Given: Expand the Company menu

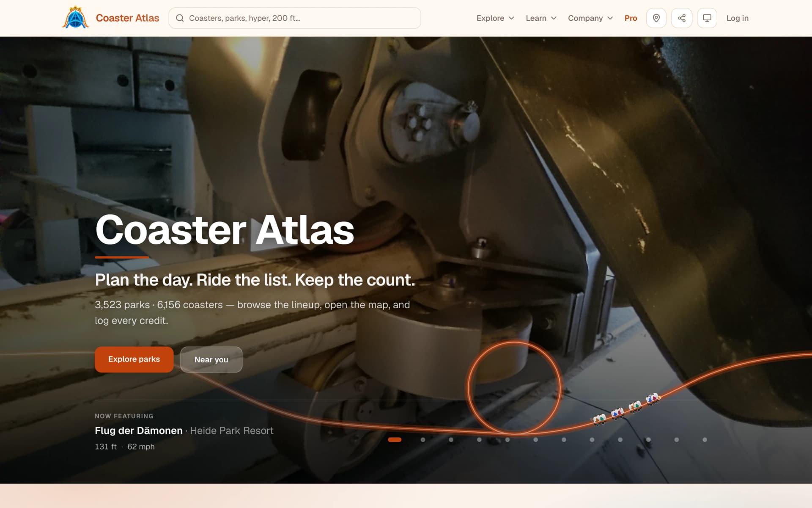Looking at the screenshot, I should (590, 18).
